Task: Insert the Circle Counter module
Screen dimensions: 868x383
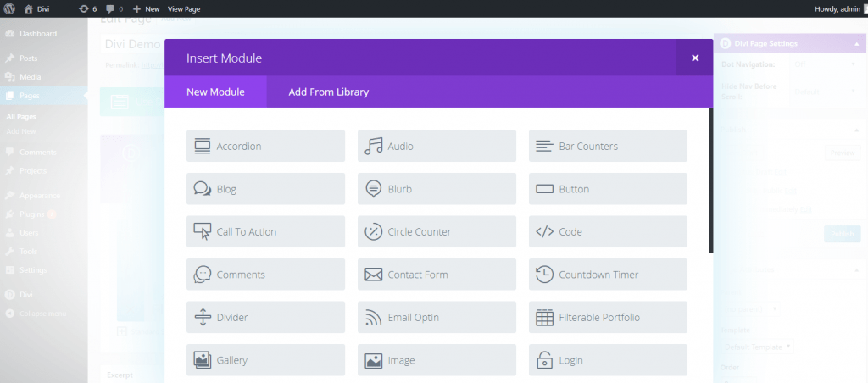Action: 437,231
